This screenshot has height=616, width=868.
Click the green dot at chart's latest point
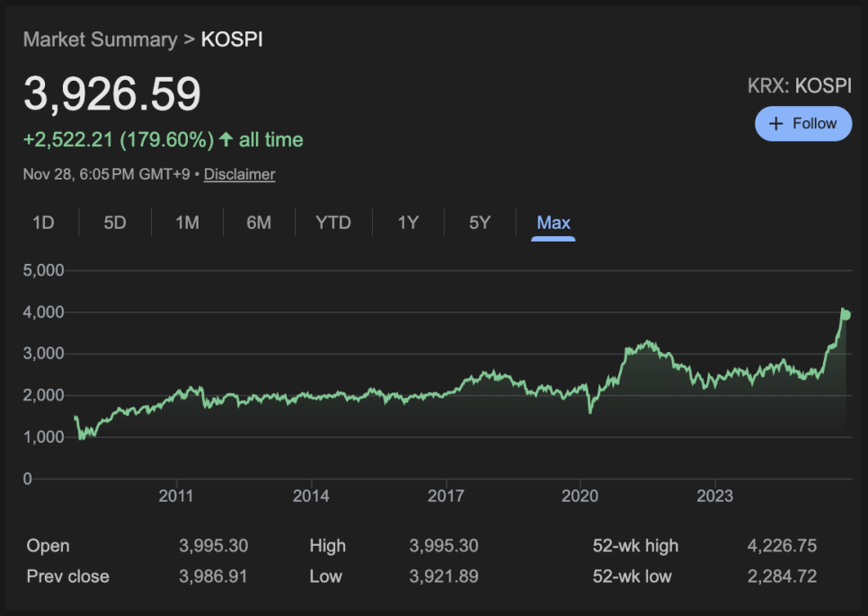[x=846, y=314]
